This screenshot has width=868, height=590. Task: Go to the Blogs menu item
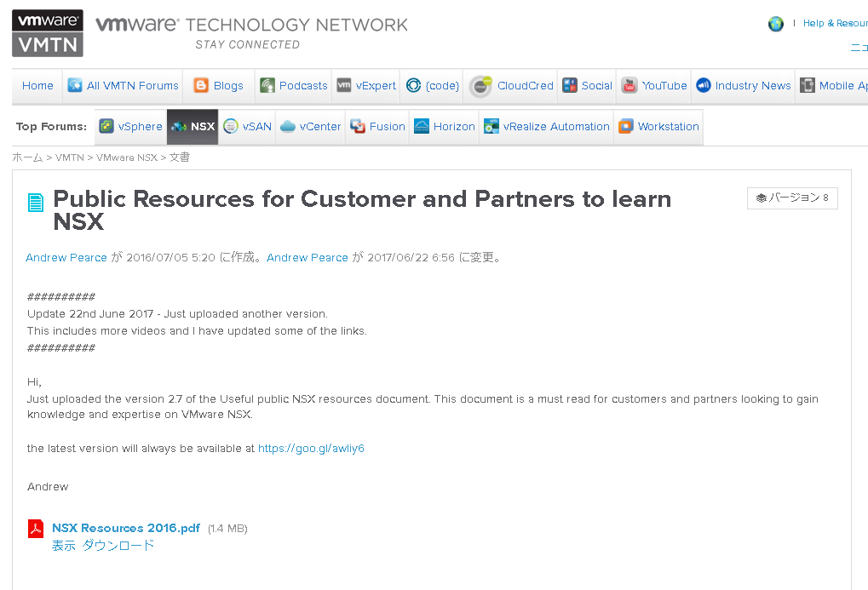coord(228,86)
